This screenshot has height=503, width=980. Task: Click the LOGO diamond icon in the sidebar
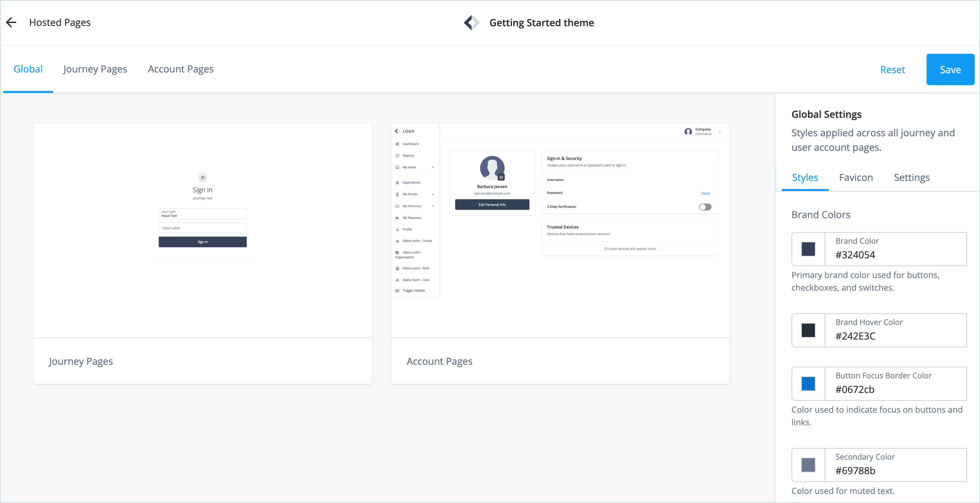(x=398, y=131)
